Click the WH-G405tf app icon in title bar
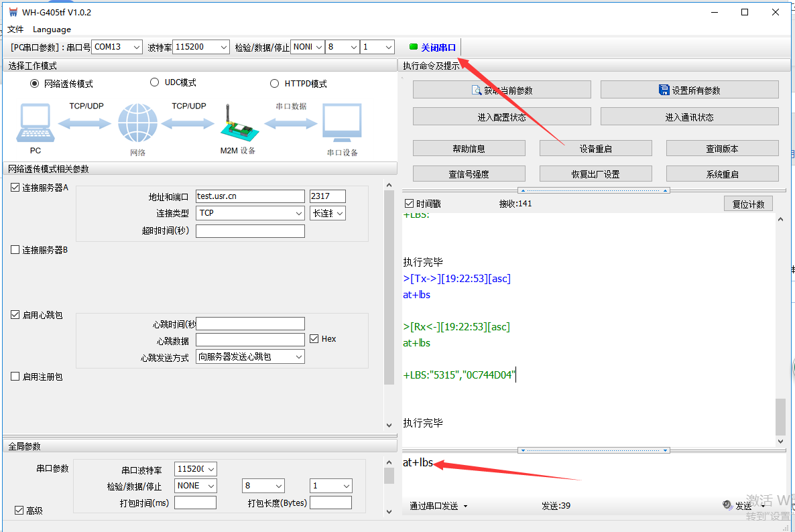This screenshot has height=532, width=795. pyautogui.click(x=13, y=12)
